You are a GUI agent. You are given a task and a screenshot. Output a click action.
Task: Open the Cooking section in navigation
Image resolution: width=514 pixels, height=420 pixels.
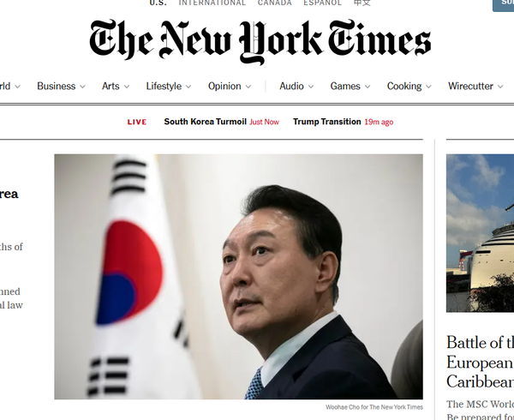tap(404, 87)
